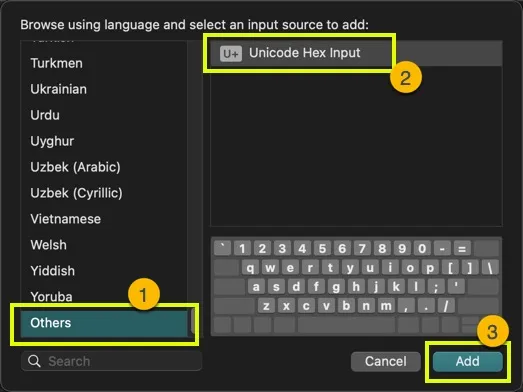
Task: Click the semicolon key on keyboard preview
Action: pyautogui.click(x=436, y=287)
